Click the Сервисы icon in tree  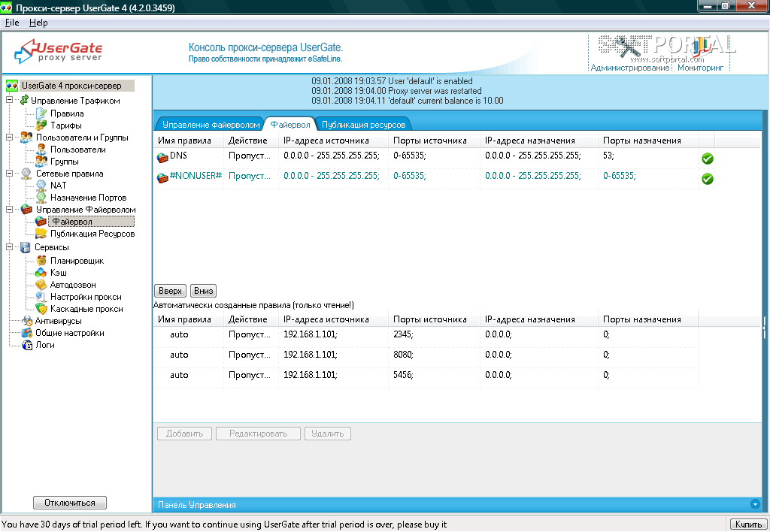[x=26, y=247]
